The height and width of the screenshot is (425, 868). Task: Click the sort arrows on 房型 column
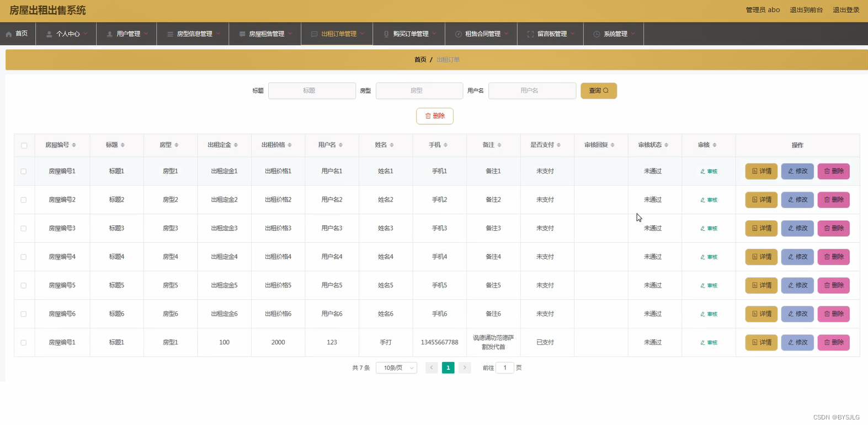[x=177, y=145]
